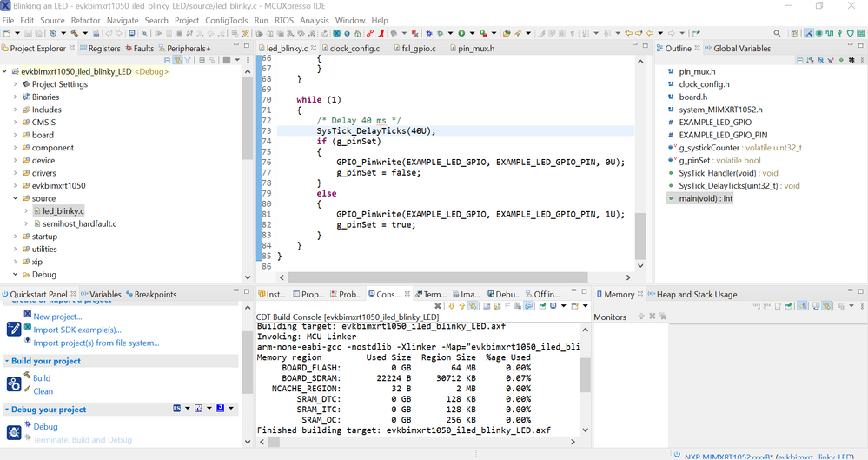Collapse the Debug your project section
This screenshot has width=868, height=460.
pyautogui.click(x=7, y=410)
